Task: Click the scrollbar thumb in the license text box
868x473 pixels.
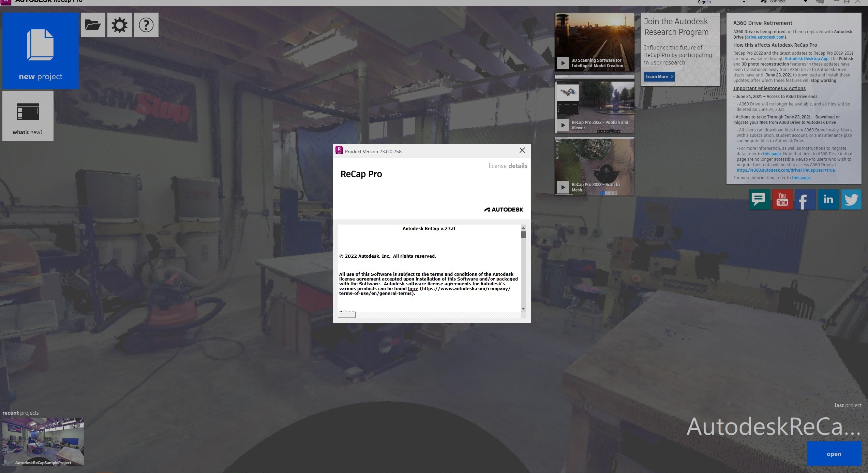Action: pos(523,235)
